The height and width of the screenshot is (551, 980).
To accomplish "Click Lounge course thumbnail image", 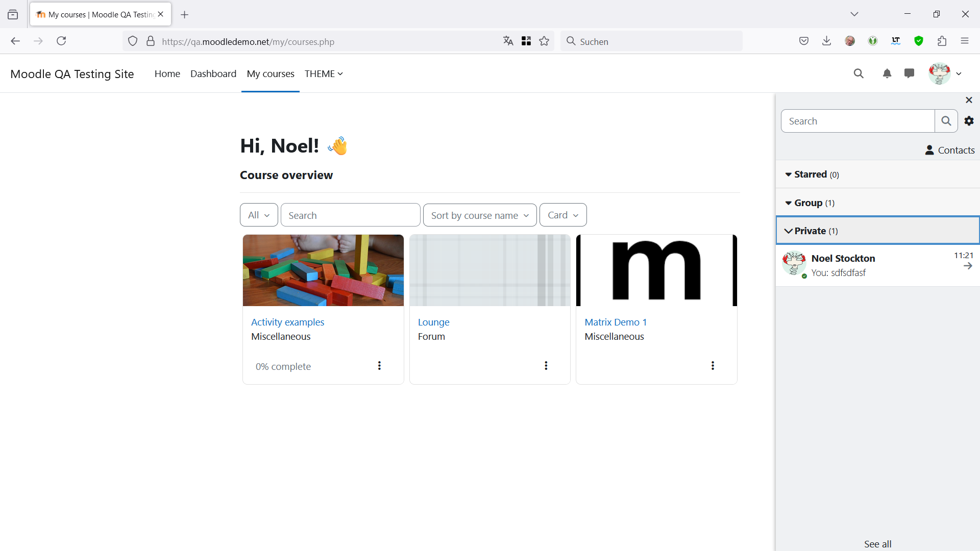I will 490,270.
